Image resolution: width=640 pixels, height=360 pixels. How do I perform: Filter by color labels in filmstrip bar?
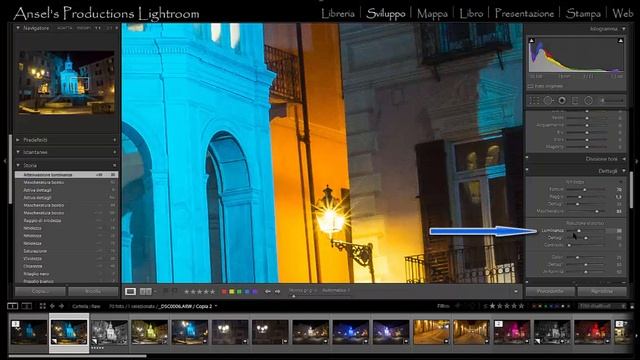[551, 306]
